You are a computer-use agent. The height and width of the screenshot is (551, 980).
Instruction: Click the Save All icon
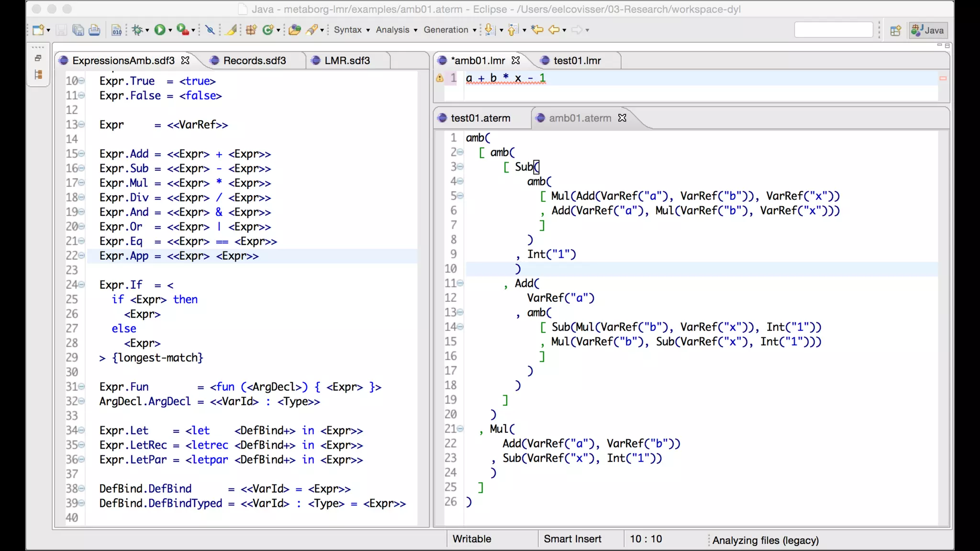tap(78, 30)
